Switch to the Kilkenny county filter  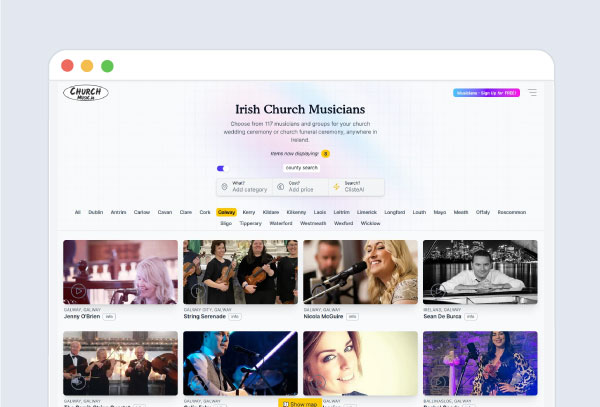296,212
